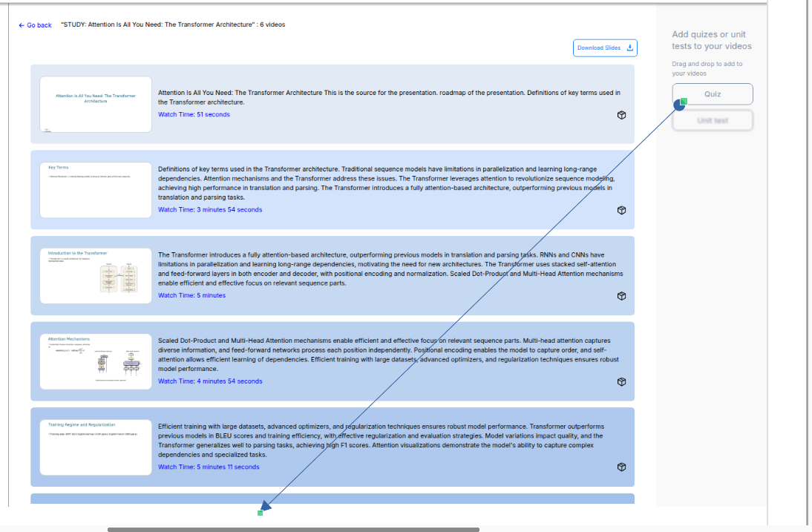Click Watch Time: 51 seconds text

(x=194, y=114)
